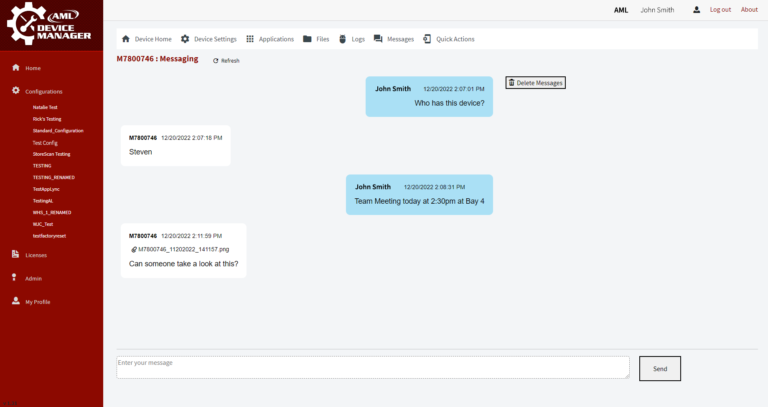Click the Device Settings gear icon

point(185,39)
